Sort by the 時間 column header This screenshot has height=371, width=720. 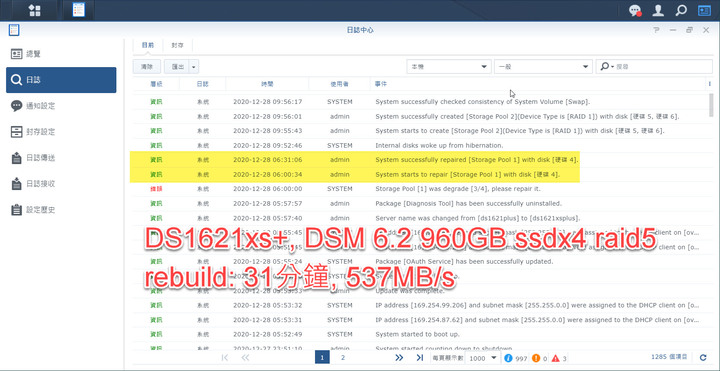coord(267,84)
